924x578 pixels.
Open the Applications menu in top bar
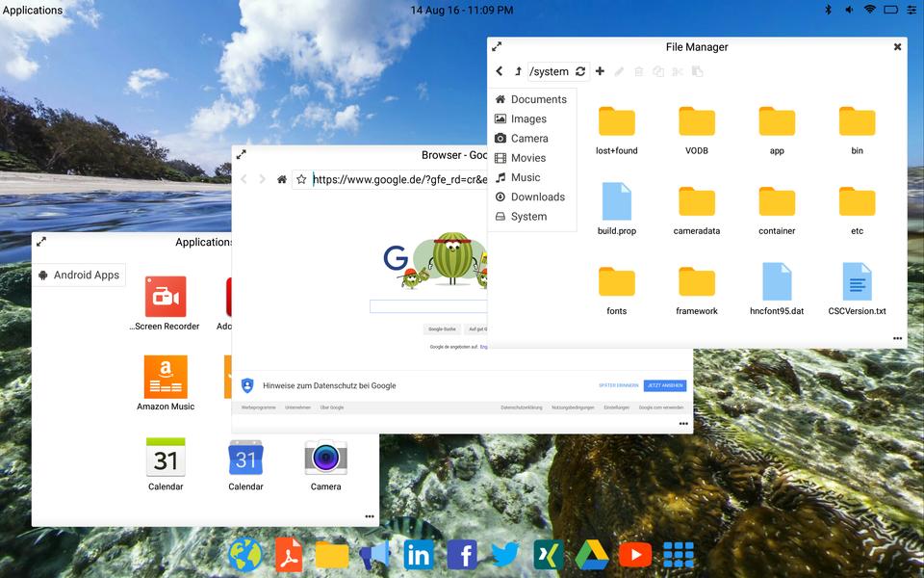click(33, 10)
